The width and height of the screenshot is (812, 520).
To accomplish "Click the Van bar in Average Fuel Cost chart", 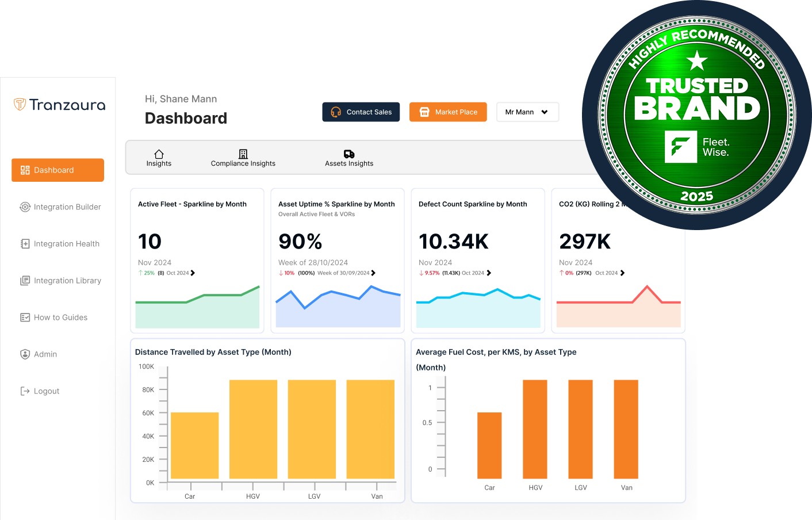I will pyautogui.click(x=626, y=429).
